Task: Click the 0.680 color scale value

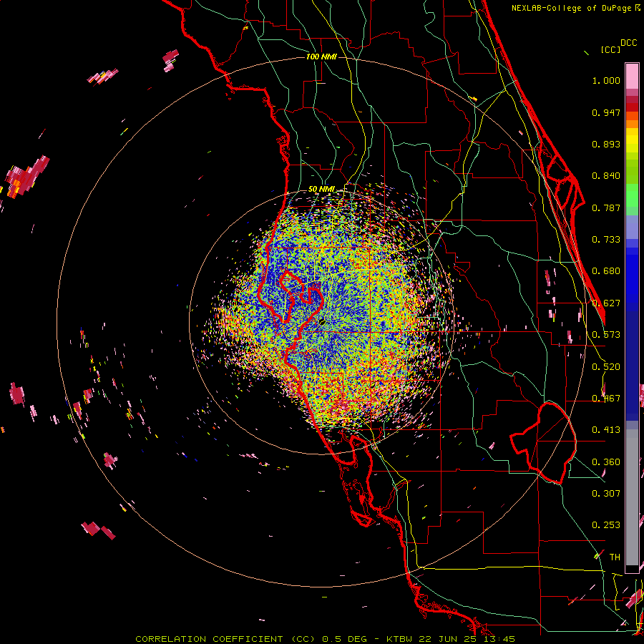Action: tap(606, 271)
